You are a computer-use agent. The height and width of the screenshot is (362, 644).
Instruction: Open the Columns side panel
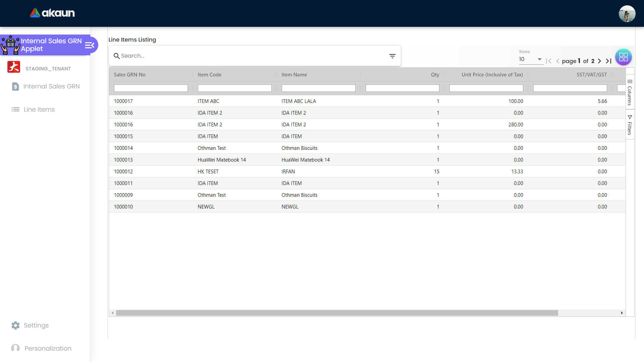[630, 92]
